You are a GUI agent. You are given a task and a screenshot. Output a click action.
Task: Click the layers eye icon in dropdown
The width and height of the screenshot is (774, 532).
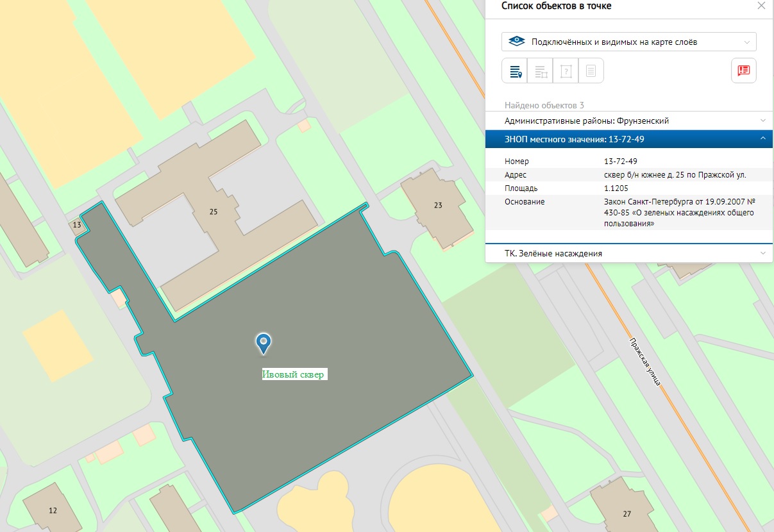[x=516, y=42]
